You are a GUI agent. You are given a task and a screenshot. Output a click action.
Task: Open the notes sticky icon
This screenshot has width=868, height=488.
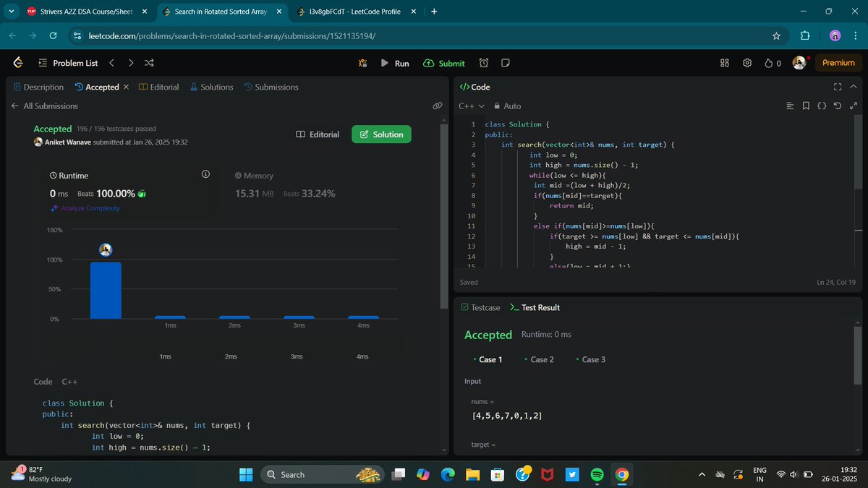(506, 63)
